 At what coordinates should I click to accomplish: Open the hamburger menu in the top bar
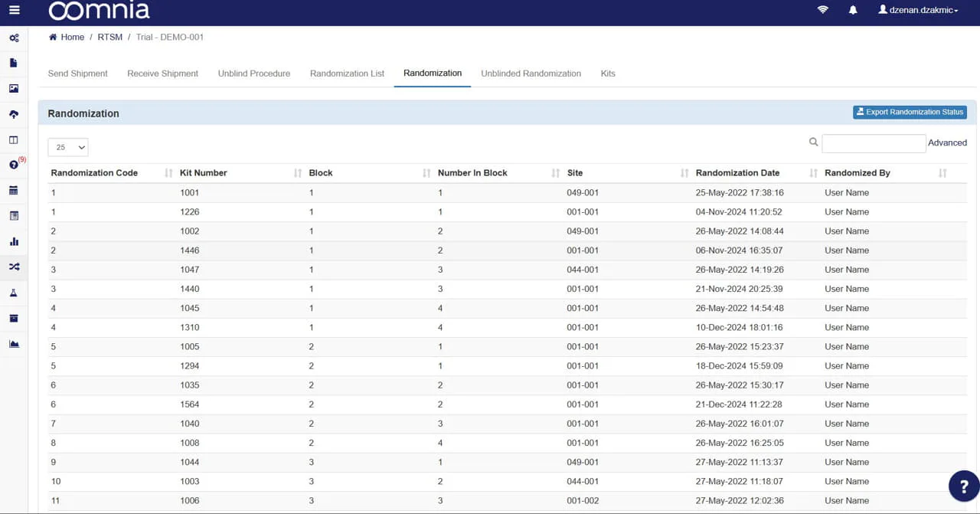click(x=14, y=10)
